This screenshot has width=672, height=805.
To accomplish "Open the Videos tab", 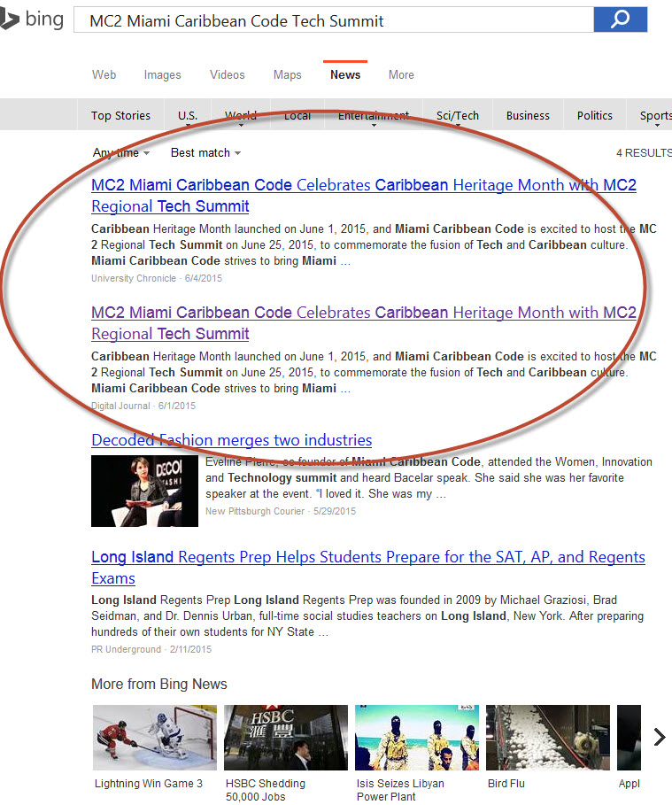I will tap(228, 74).
